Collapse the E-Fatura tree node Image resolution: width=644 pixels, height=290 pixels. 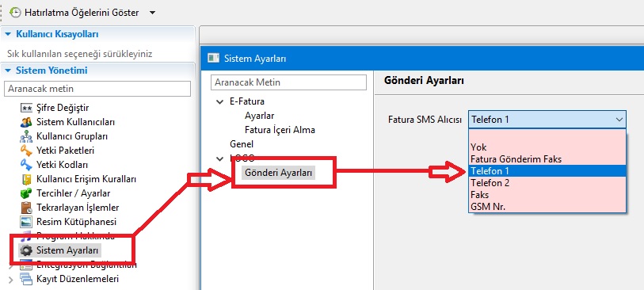pyautogui.click(x=219, y=101)
